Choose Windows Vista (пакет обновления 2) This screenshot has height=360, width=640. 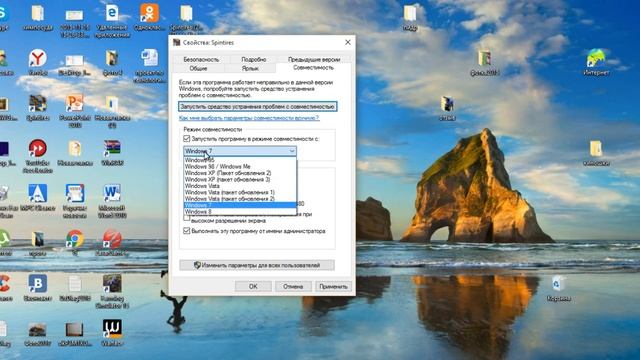click(240, 199)
